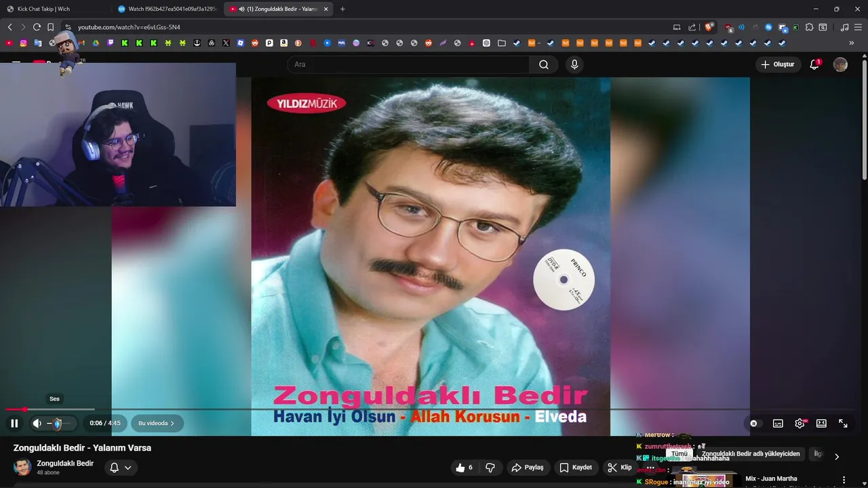Open the Oluştur create menu

[x=777, y=64]
